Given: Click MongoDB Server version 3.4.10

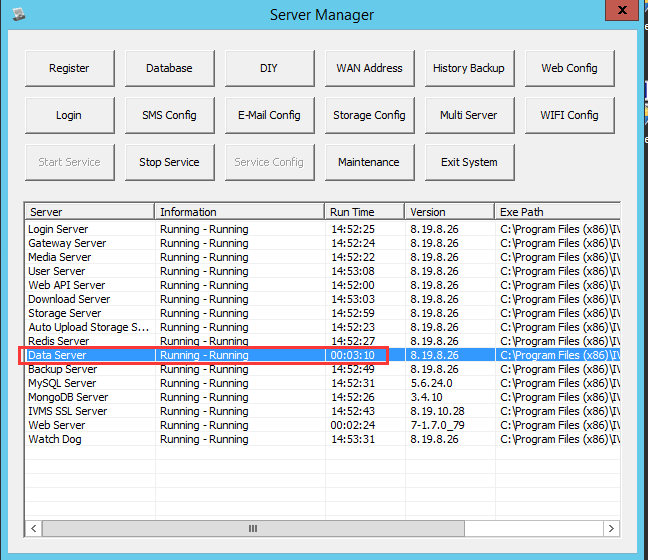Looking at the screenshot, I should (426, 398).
